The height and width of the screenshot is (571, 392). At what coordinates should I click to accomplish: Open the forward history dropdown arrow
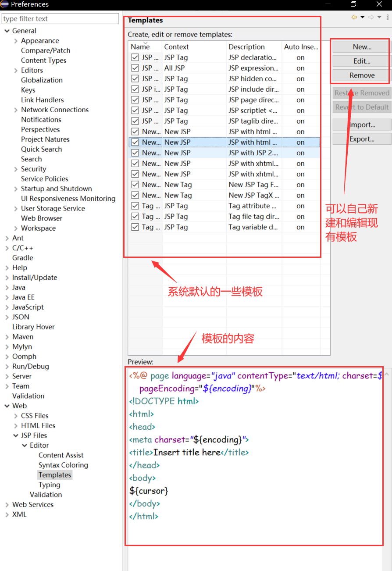coord(379,17)
